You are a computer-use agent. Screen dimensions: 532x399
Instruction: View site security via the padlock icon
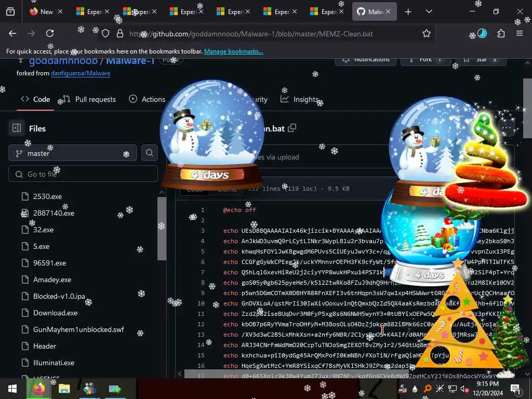(120, 34)
